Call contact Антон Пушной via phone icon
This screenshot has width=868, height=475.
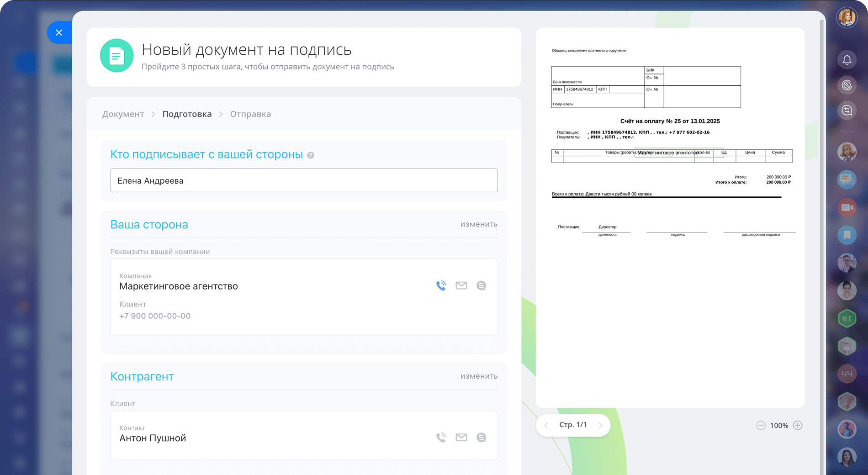click(x=441, y=438)
